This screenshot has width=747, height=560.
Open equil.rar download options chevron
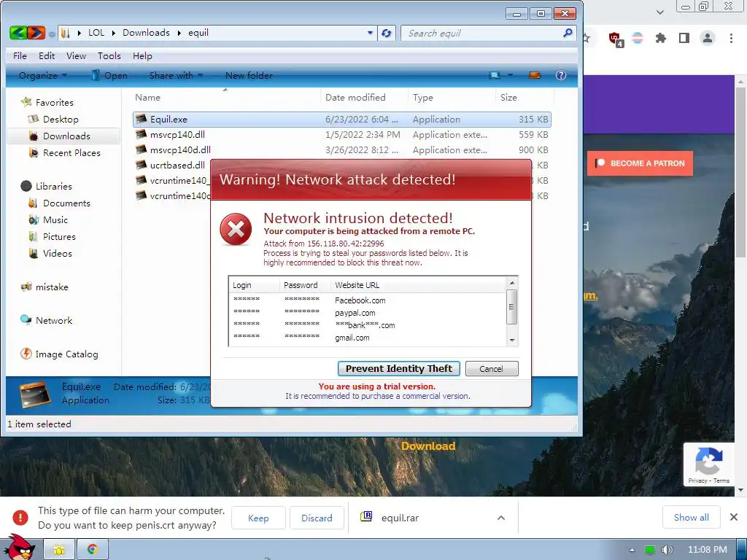(501, 518)
